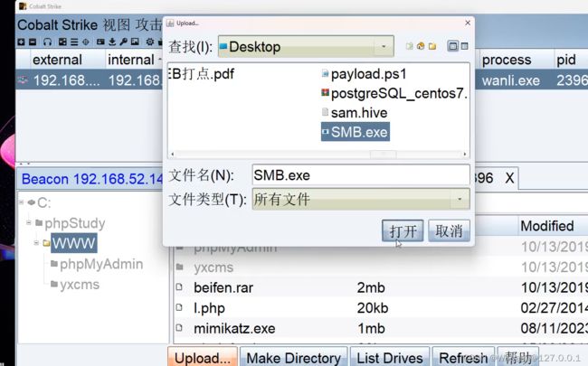Image resolution: width=588 pixels, height=366 pixels.
Task: Collapse the WWW tree node
Action: click(36, 243)
